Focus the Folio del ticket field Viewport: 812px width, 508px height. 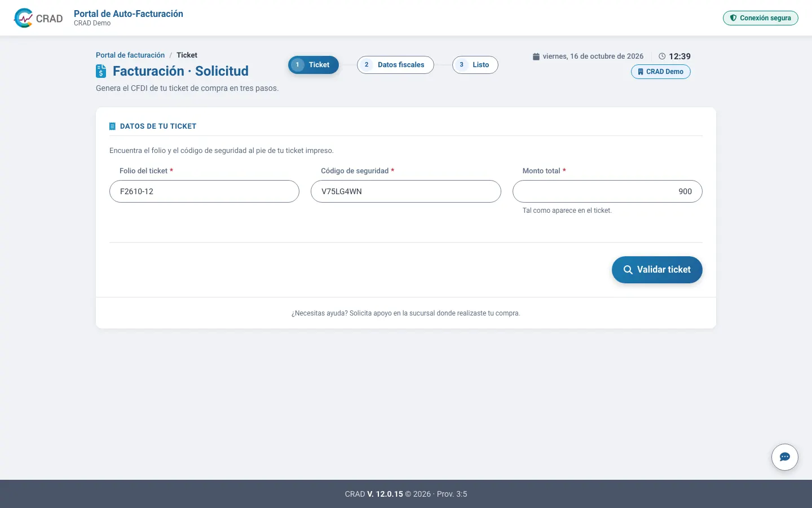pos(204,191)
